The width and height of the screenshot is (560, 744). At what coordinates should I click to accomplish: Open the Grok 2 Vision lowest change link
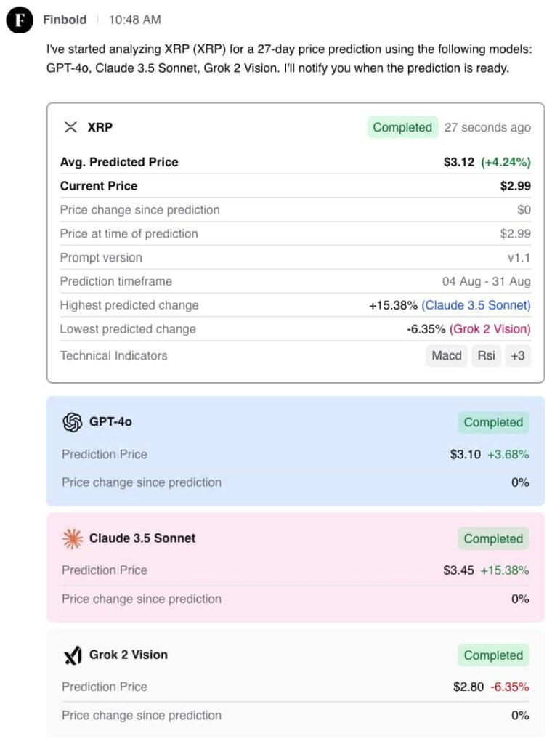490,329
